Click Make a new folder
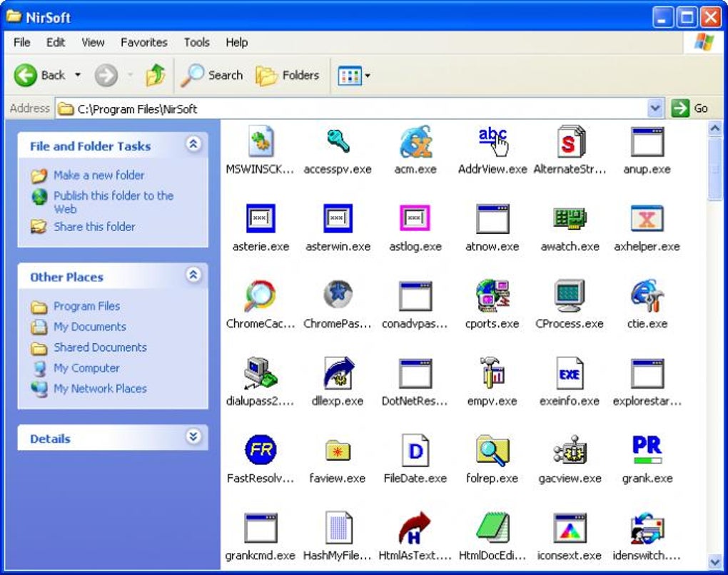 tap(99, 175)
